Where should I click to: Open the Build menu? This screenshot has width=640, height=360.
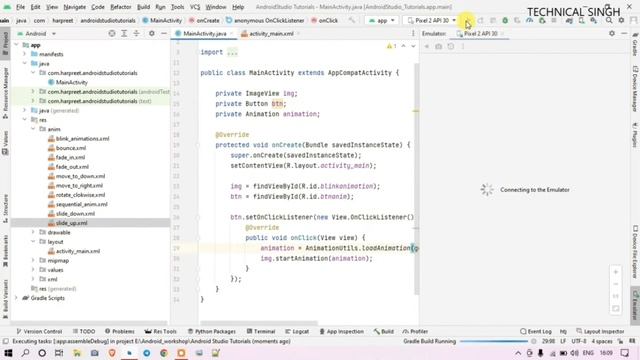tap(143, 7)
